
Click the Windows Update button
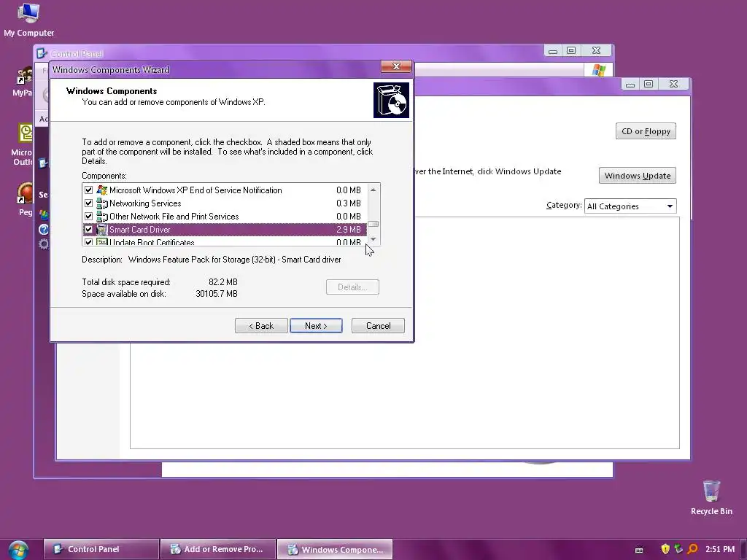[637, 176]
